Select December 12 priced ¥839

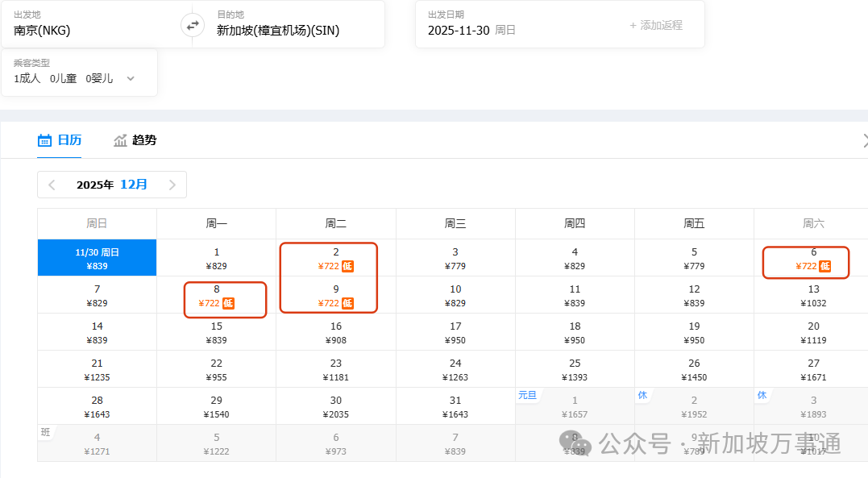(694, 295)
